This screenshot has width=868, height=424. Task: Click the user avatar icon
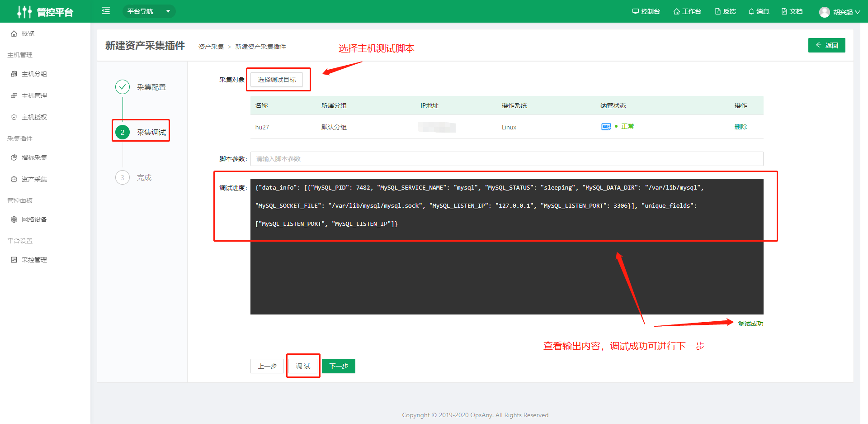(x=824, y=12)
